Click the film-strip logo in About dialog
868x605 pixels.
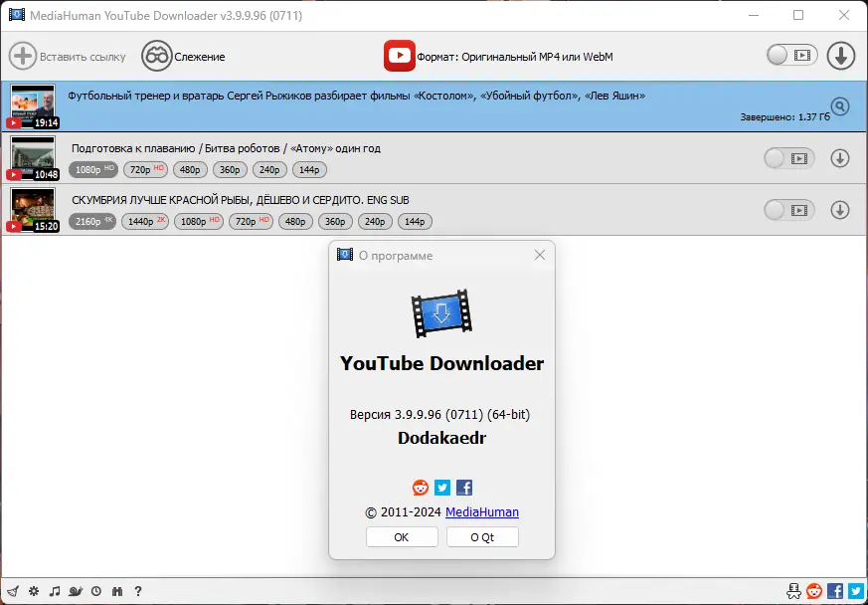(441, 313)
